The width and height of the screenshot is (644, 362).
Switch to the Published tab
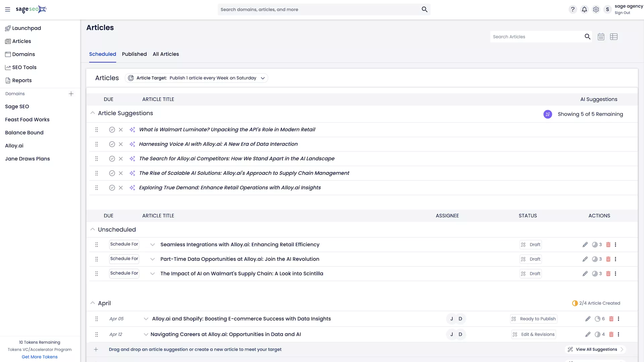[x=134, y=54]
